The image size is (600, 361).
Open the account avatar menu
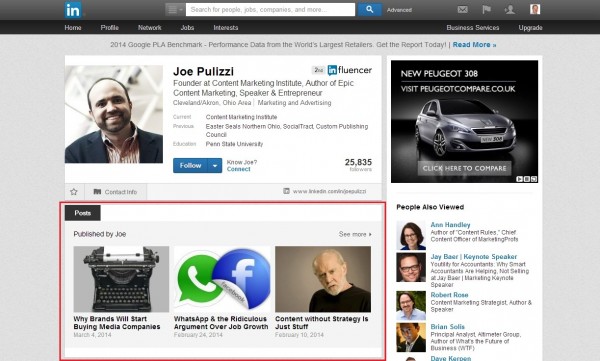tap(535, 9)
